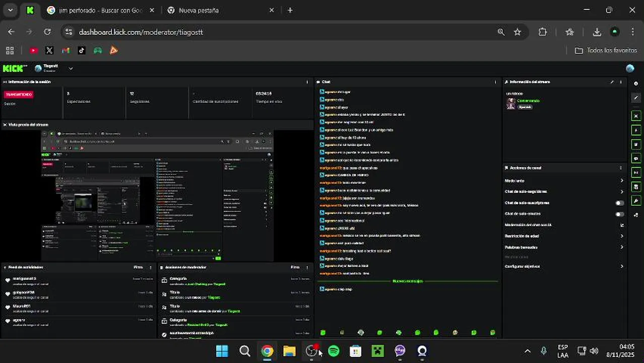Open the Tiagostt channel dropdown arrow

pos(71,69)
